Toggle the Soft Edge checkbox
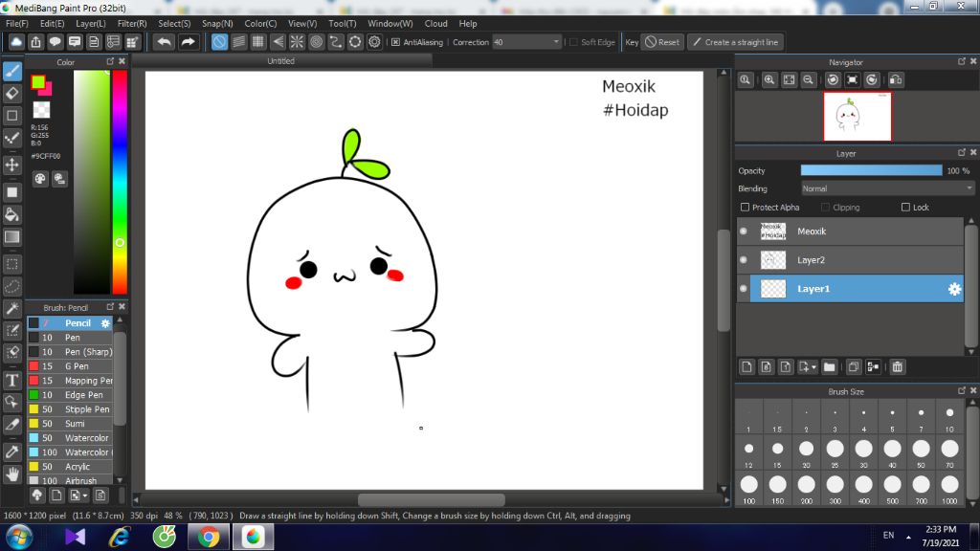 pyautogui.click(x=573, y=42)
